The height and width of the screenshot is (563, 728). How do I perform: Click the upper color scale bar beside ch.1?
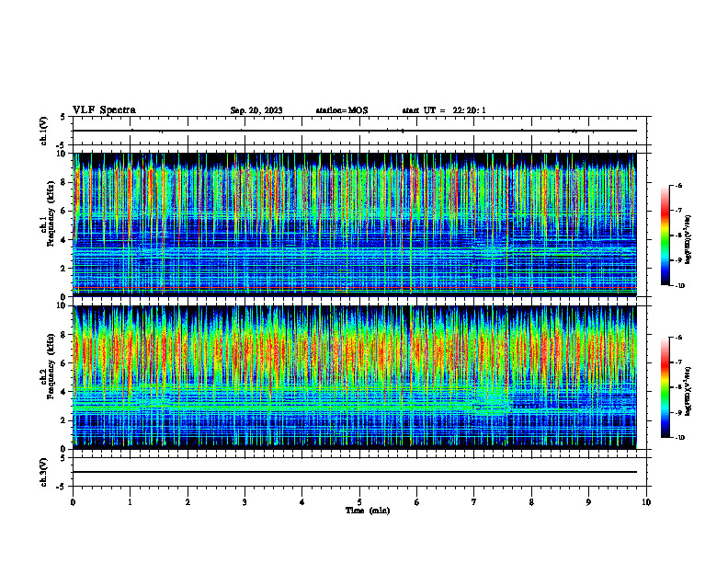click(x=665, y=236)
